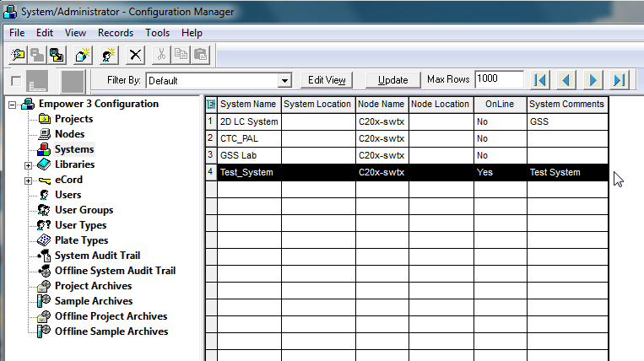Image resolution: width=644 pixels, height=361 pixels.
Task: Click the OnLine column header
Action: [500, 105]
